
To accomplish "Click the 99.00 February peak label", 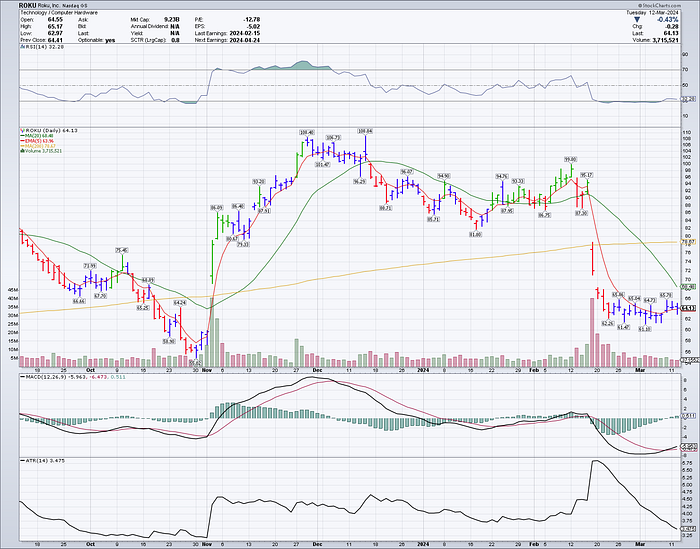I will 570,159.
